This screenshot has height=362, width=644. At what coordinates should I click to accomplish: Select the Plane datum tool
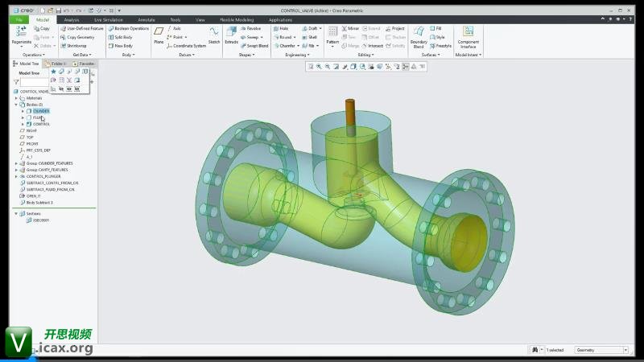pyautogui.click(x=159, y=33)
